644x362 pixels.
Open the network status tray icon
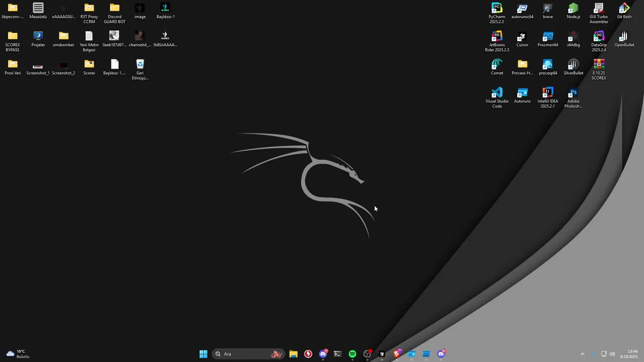pos(604,354)
